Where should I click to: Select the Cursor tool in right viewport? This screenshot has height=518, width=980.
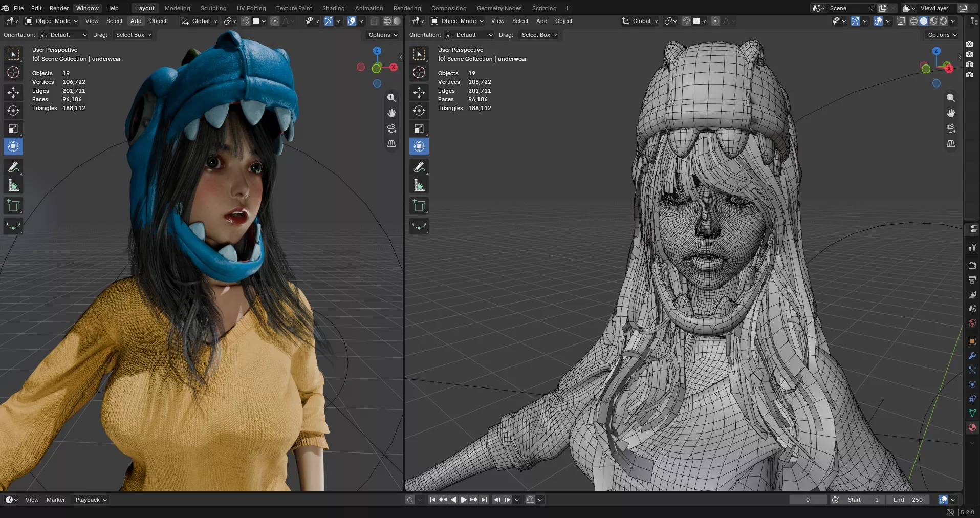pos(419,72)
